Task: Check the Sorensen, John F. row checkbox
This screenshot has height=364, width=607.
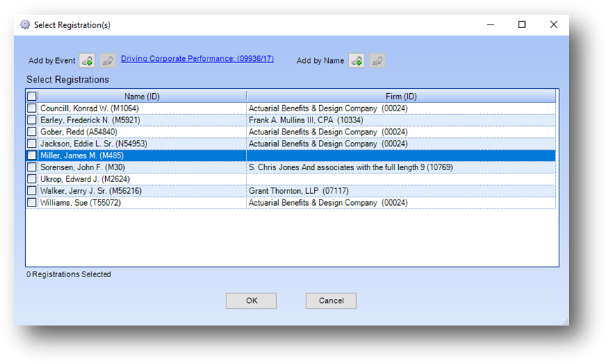Action: pos(32,167)
